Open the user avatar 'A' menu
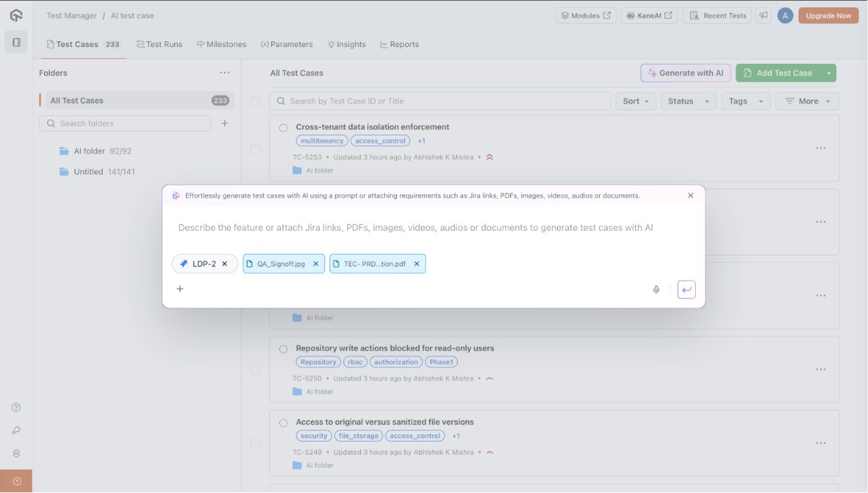Viewport: 868px width, 493px height. [785, 15]
